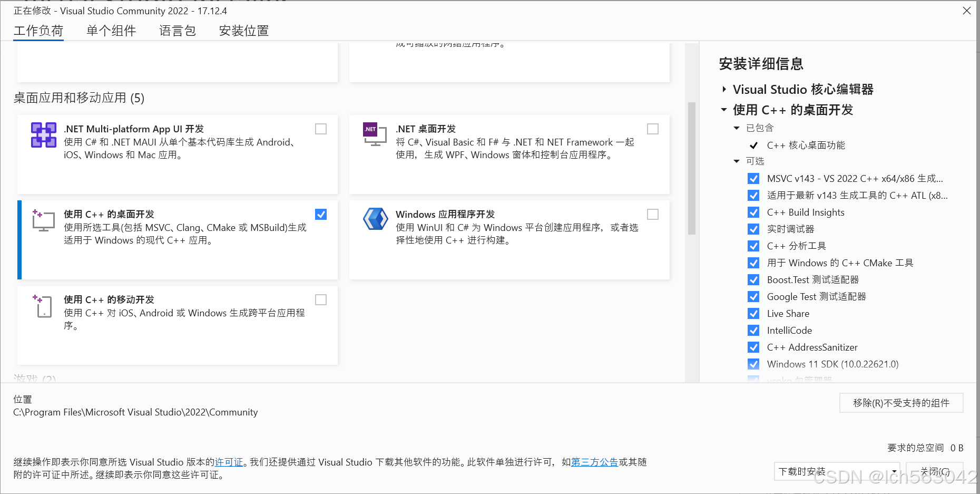Toggle C++ Build Insights checkbox
Image resolution: width=980 pixels, height=494 pixels.
(754, 212)
